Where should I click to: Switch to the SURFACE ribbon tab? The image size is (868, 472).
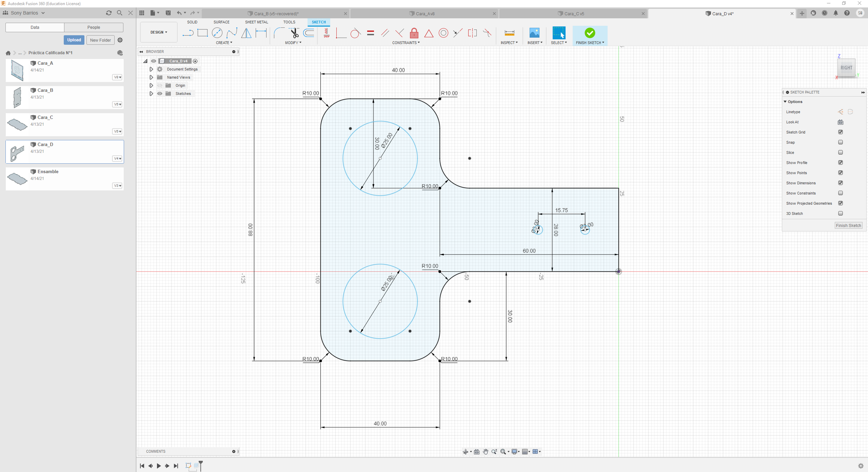click(221, 22)
